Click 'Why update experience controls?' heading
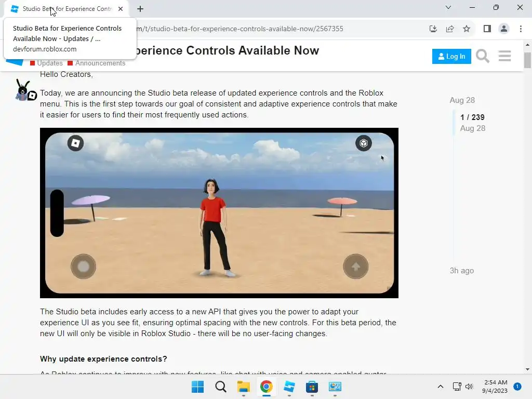Screen dimensions: 532x399 point(103,359)
